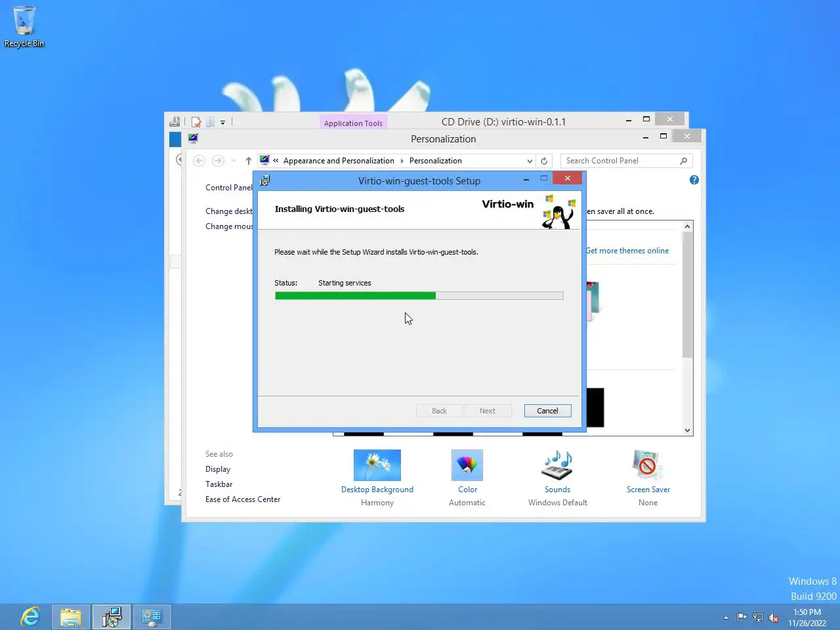Open Action Center flag in tray
The height and width of the screenshot is (630, 840).
[x=742, y=617]
